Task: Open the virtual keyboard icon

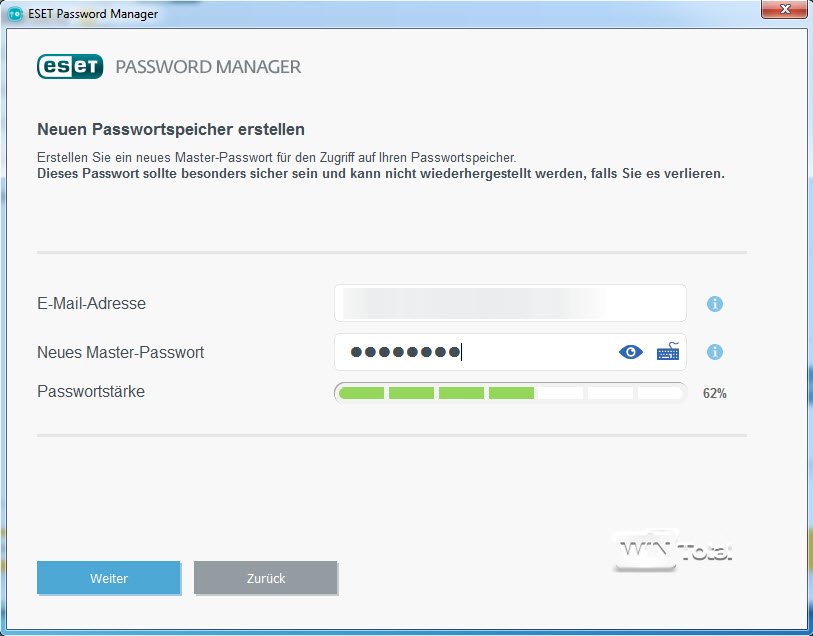Action: coord(668,352)
